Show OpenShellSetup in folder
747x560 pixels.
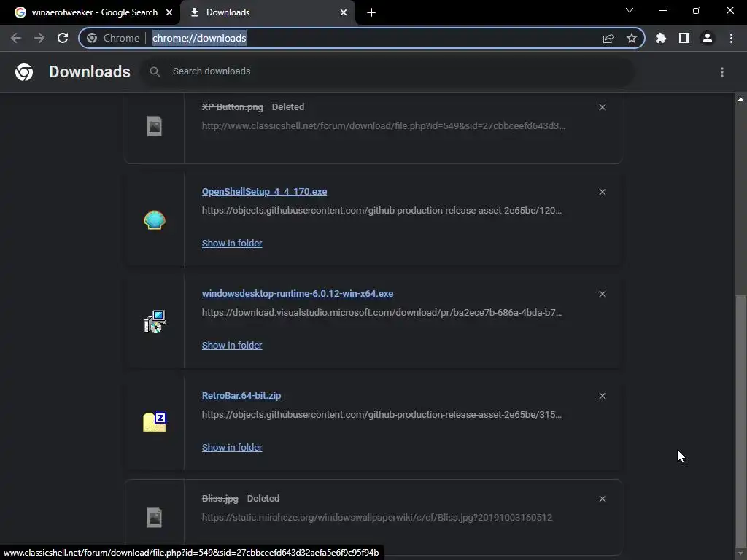[x=232, y=244]
